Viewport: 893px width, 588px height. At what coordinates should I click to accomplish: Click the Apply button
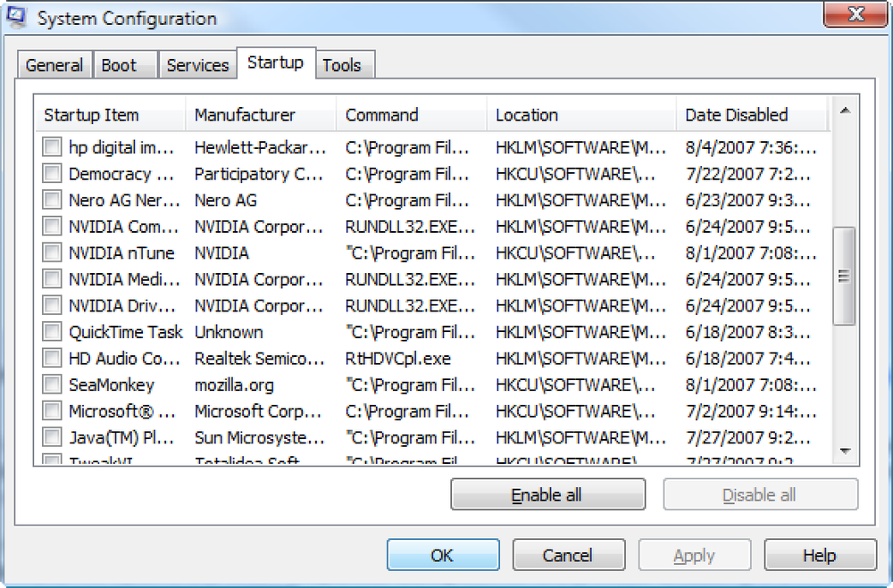694,555
